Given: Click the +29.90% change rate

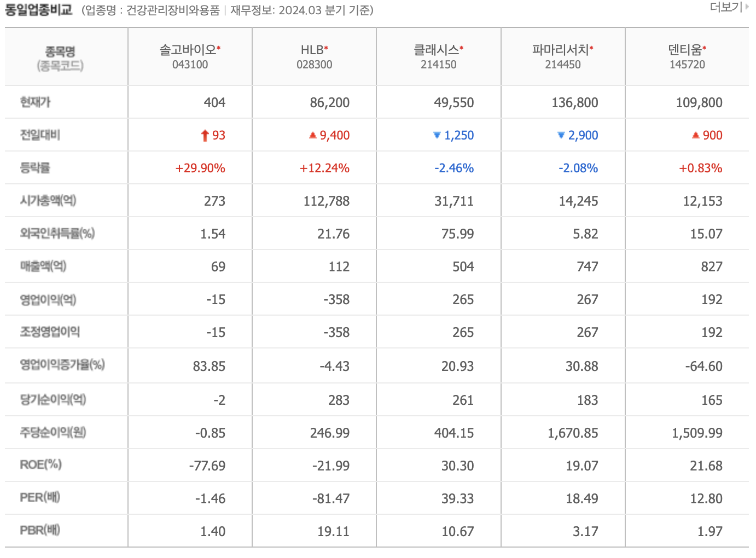Looking at the screenshot, I should point(200,168).
